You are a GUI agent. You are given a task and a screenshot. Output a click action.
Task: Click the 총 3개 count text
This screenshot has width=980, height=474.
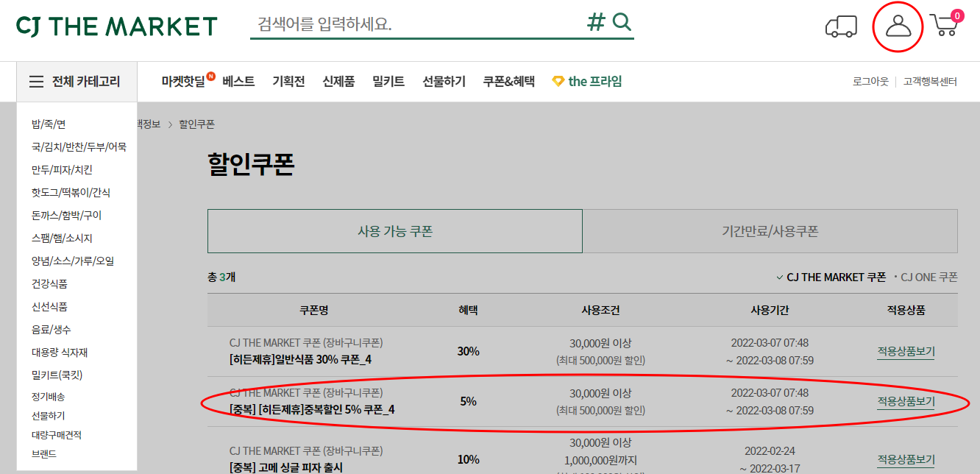tap(221, 277)
